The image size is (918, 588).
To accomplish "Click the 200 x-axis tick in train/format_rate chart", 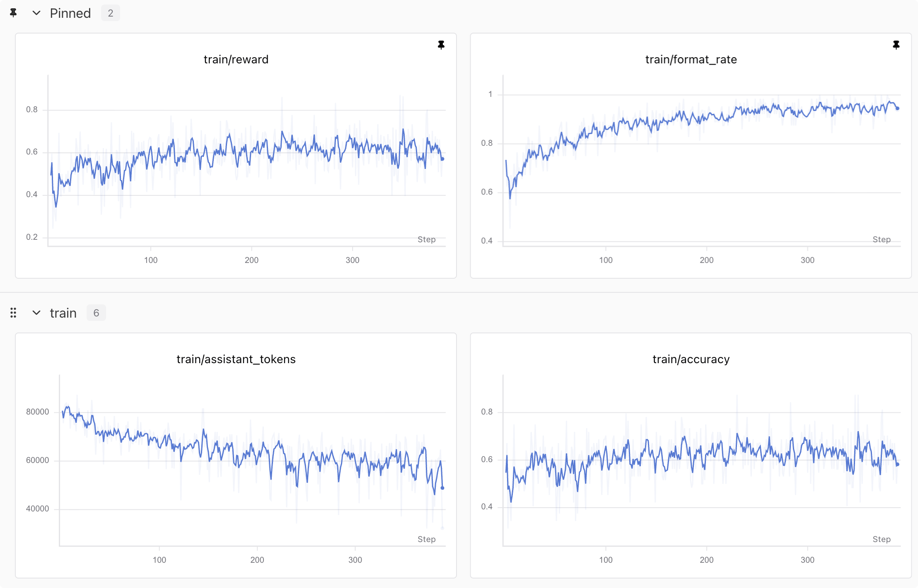I will [707, 260].
